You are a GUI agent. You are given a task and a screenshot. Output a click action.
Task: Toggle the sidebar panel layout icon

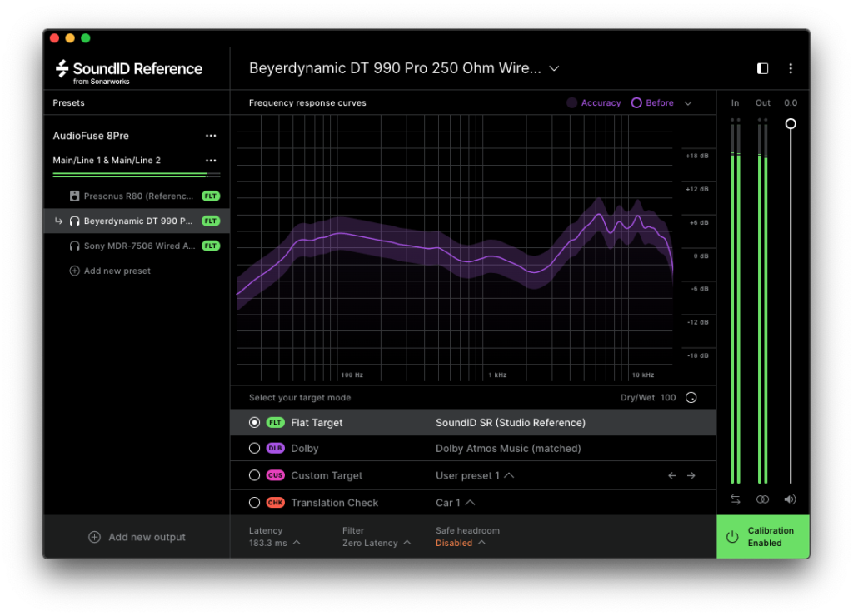(x=762, y=68)
